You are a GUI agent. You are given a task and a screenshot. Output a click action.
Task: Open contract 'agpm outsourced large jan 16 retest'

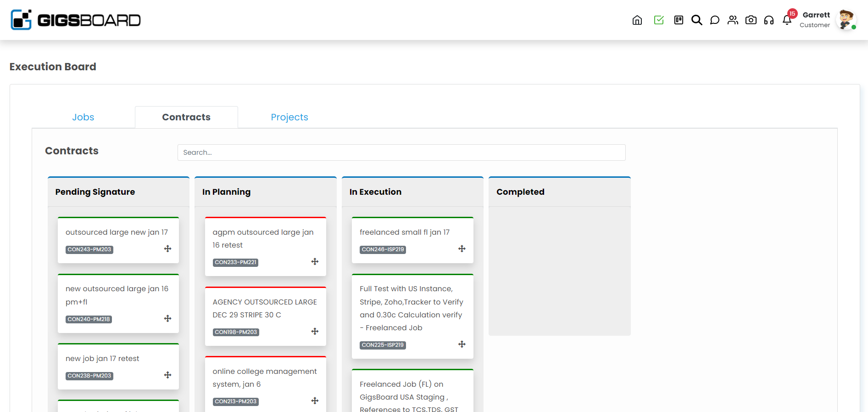click(x=263, y=239)
